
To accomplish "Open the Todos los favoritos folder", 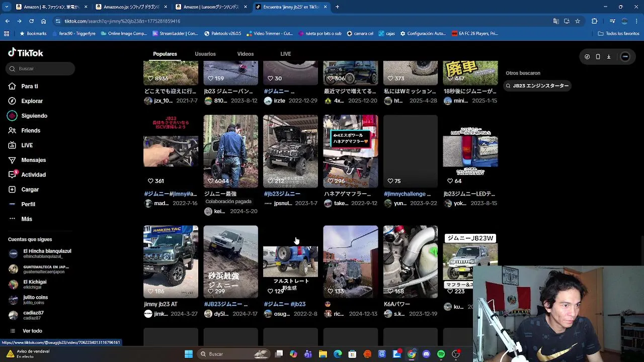I will [x=618, y=34].
